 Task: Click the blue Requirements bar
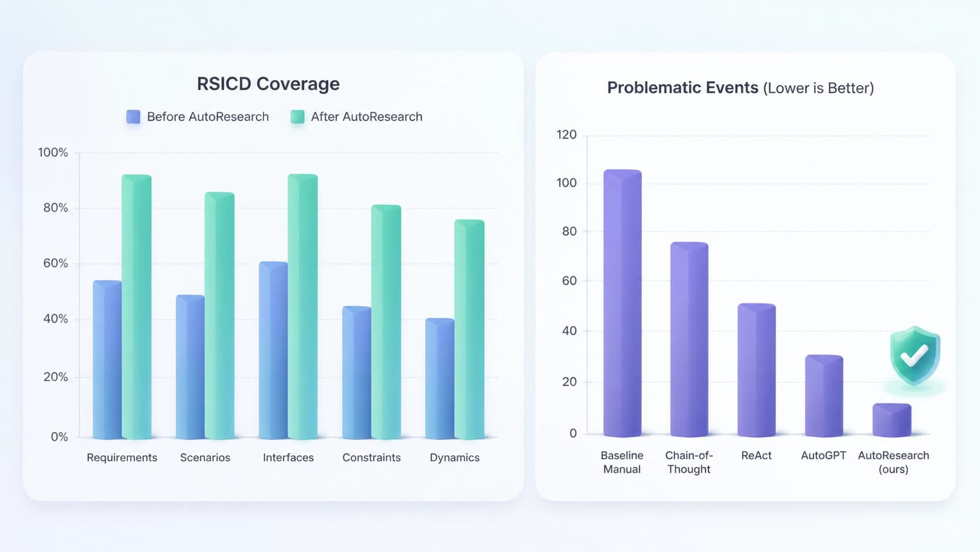[x=107, y=360]
